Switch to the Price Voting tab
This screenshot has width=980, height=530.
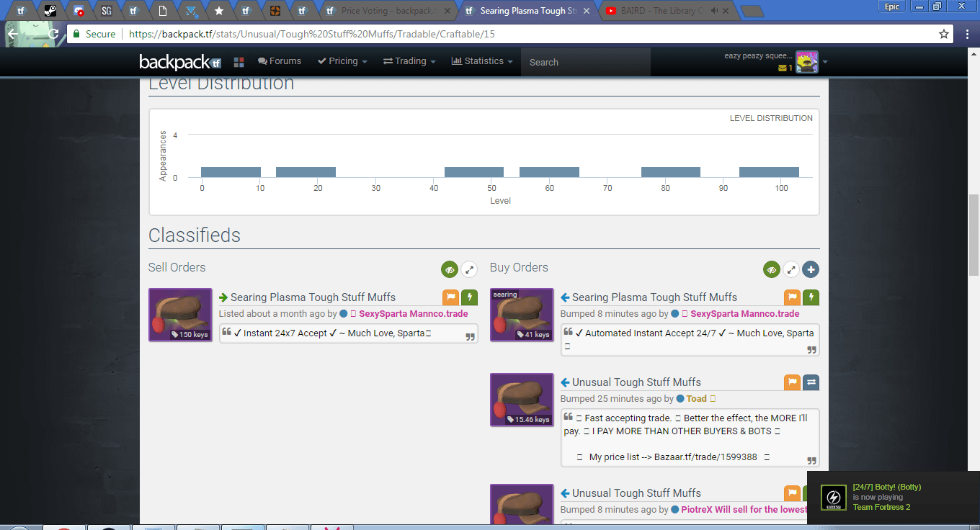pyautogui.click(x=388, y=11)
